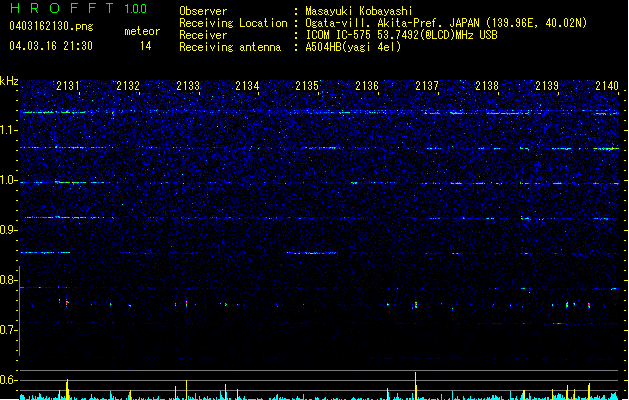Click the 0.7 frequency axis label
This screenshot has width=629, height=400.
point(9,330)
